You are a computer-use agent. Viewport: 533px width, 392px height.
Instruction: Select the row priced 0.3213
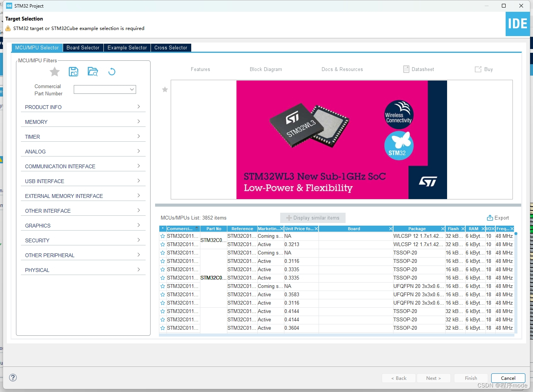[x=336, y=245]
